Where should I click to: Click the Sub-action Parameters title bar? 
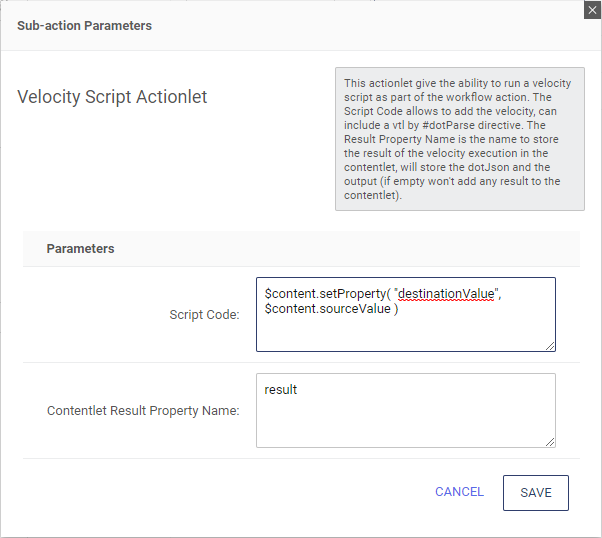85,25
